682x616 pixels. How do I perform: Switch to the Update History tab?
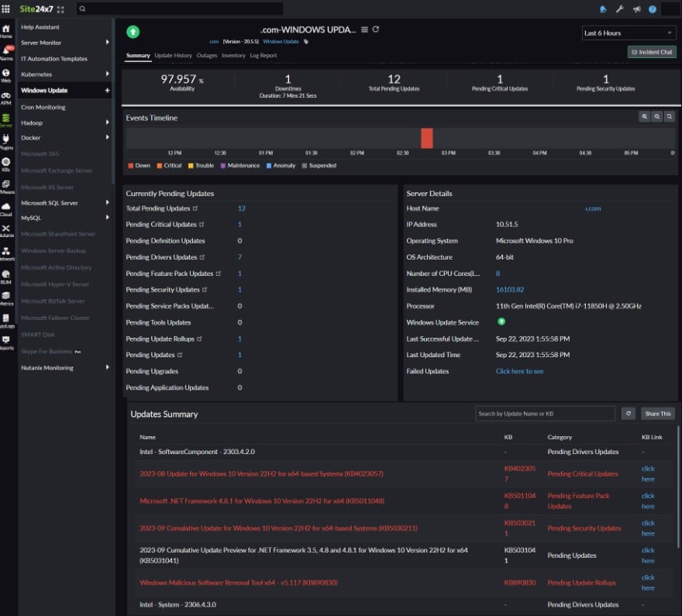(x=173, y=56)
